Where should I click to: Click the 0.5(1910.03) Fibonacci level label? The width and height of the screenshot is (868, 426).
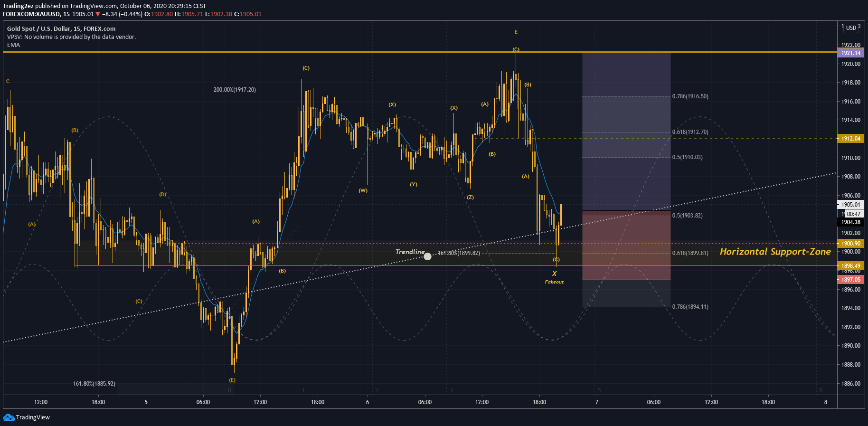[x=687, y=157]
